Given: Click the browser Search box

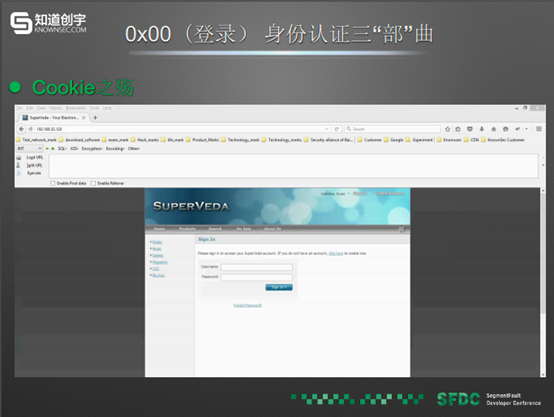Looking at the screenshot, I should [393, 129].
